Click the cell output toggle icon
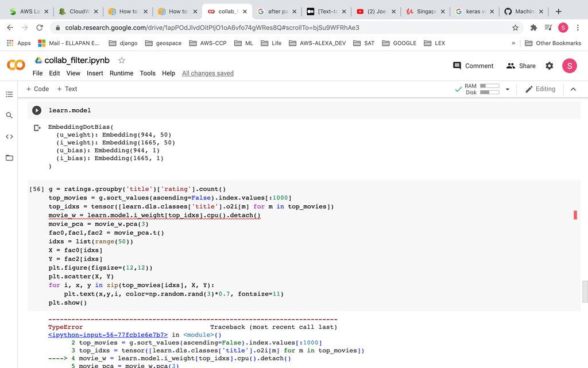The width and height of the screenshot is (588, 368). click(37, 128)
